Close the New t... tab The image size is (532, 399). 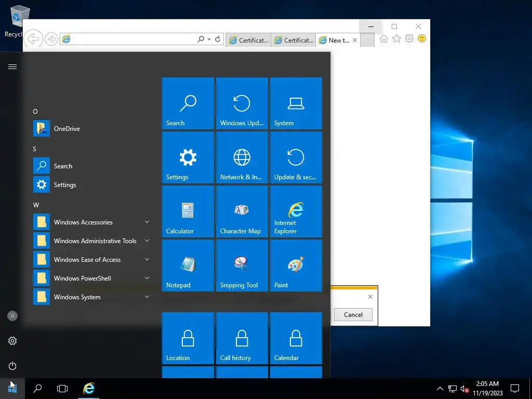click(354, 40)
